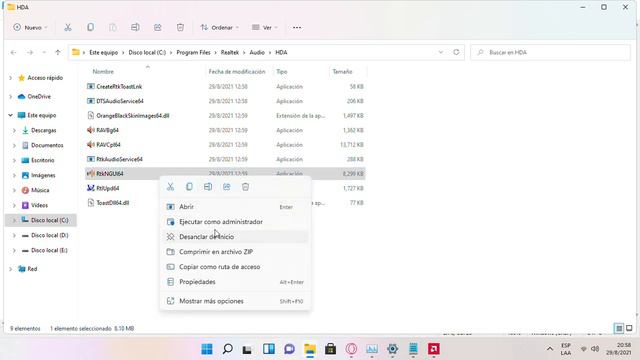Screen dimensions: 640x360
Task: Select file OrangeBlackSkinImages64.dll
Action: (x=133, y=116)
